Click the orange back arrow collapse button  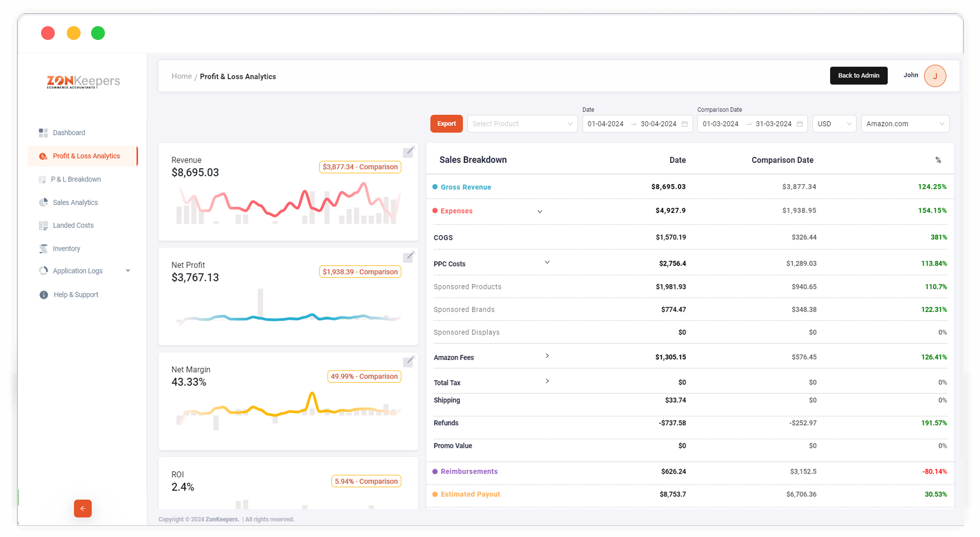[x=83, y=508]
